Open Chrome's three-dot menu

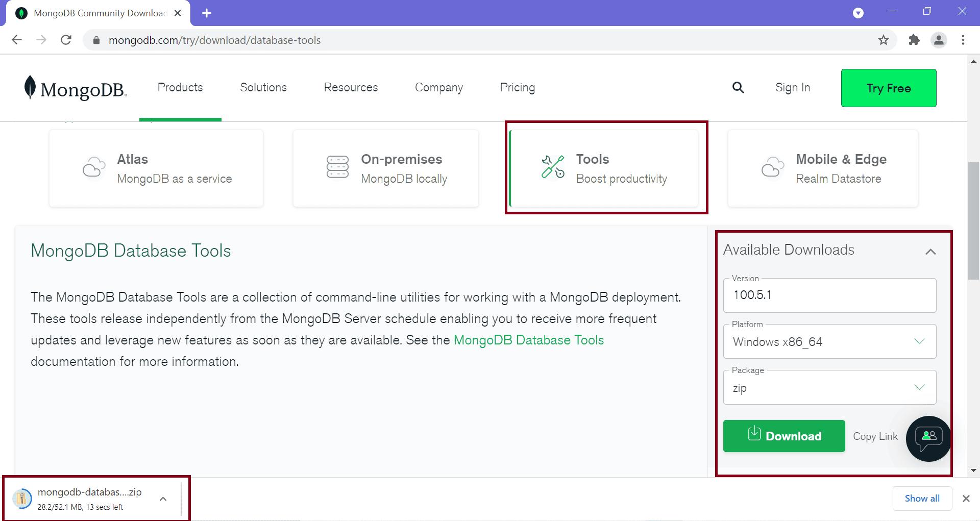[x=963, y=40]
